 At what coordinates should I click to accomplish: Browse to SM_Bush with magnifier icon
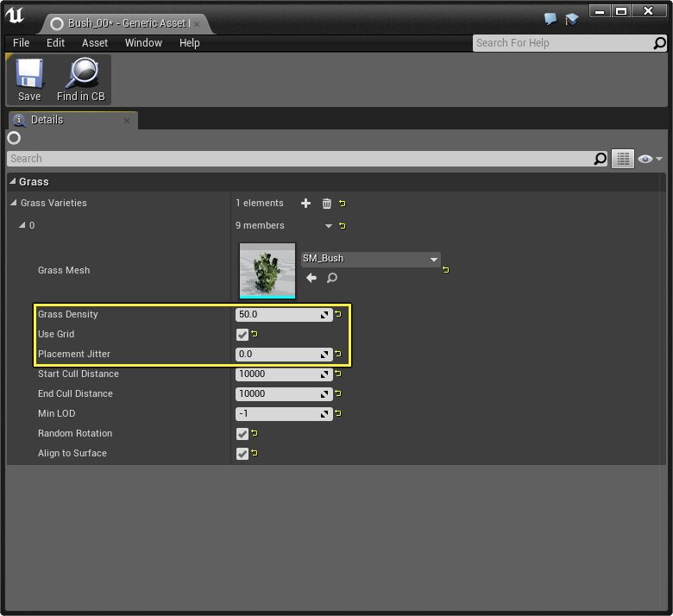332,278
